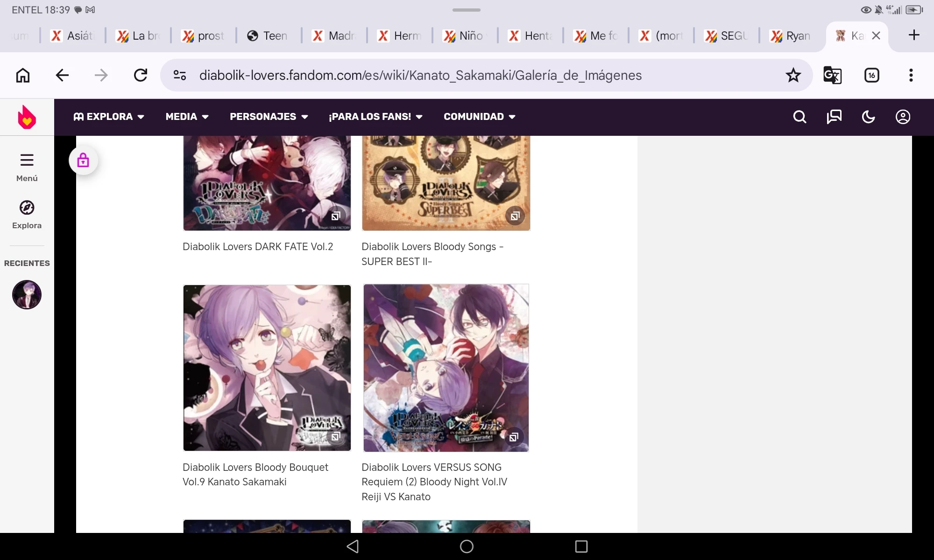Toggle dark mode moon icon
The image size is (934, 560).
(x=868, y=117)
